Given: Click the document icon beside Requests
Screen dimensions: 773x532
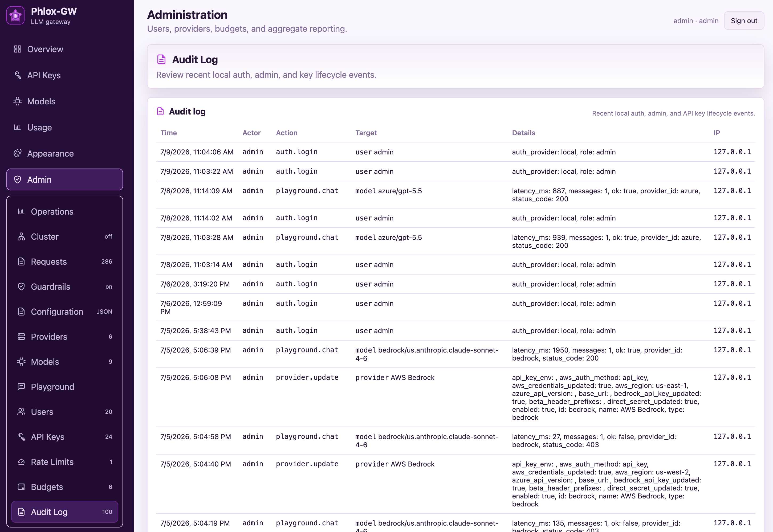Looking at the screenshot, I should (21, 261).
